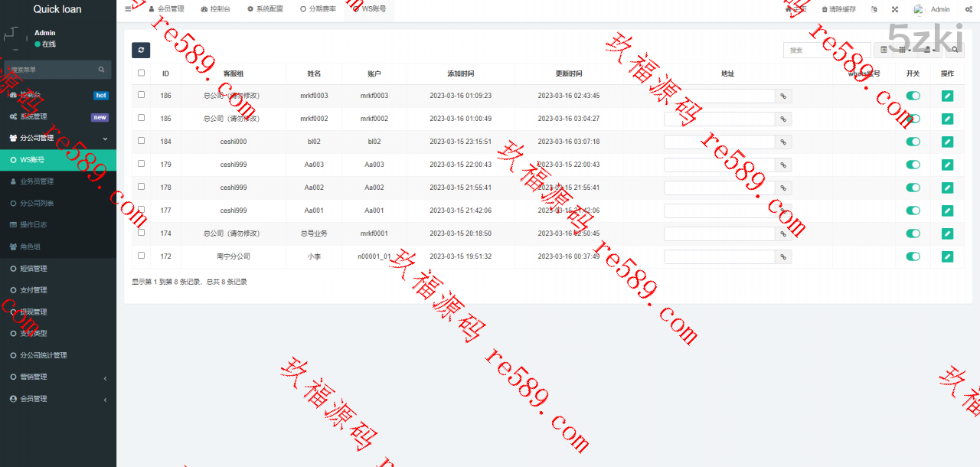This screenshot has width=980, height=467.
Task: Copy the address link for row 185
Action: 783,119
